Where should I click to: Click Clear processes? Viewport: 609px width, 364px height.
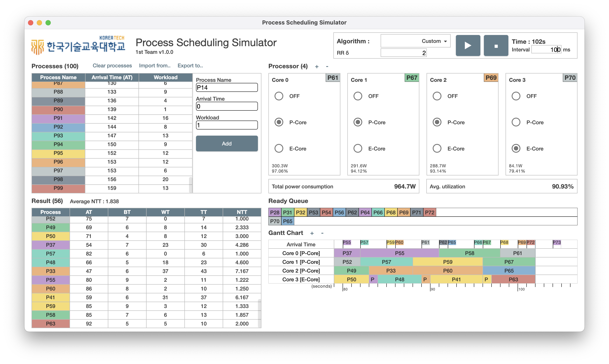click(x=112, y=65)
